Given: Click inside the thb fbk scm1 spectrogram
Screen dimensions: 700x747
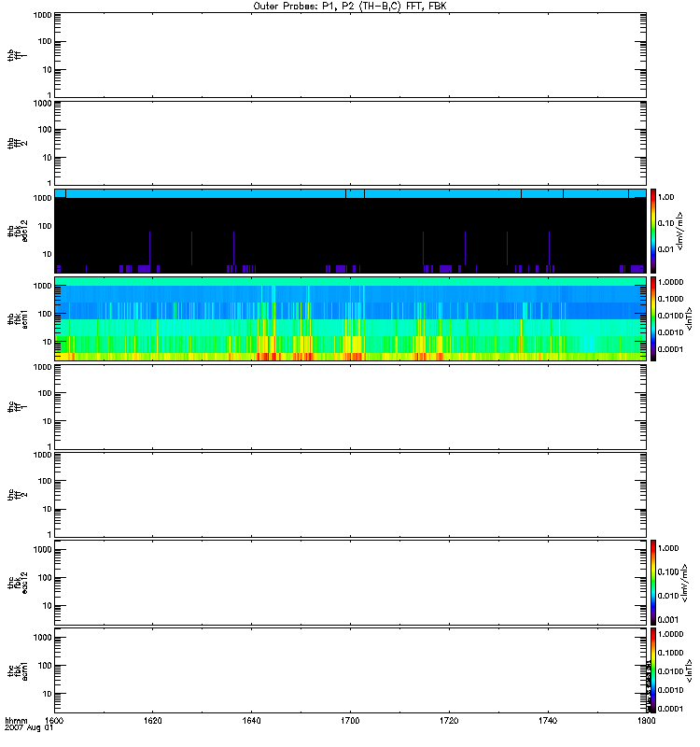Looking at the screenshot, I should click(x=349, y=318).
